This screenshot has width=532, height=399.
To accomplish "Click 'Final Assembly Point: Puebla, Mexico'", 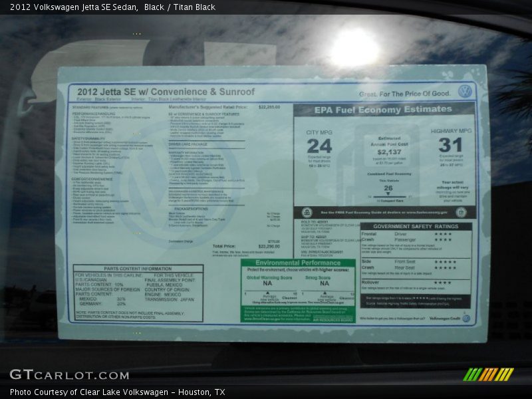I will [170, 282].
